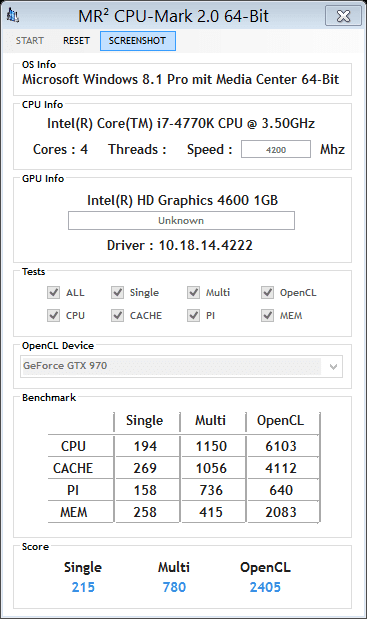Close the CPU-Mark window

343,16
